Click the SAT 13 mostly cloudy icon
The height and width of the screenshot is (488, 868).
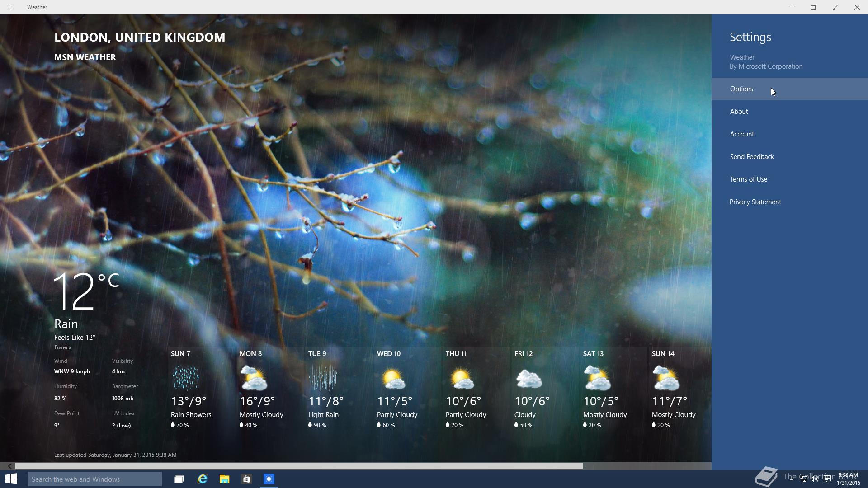coord(598,378)
